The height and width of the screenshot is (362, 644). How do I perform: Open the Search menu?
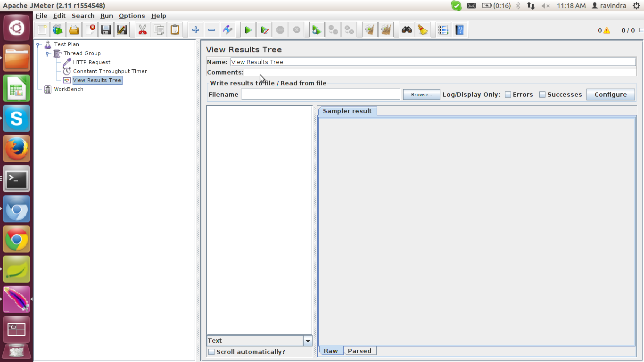[x=83, y=16]
